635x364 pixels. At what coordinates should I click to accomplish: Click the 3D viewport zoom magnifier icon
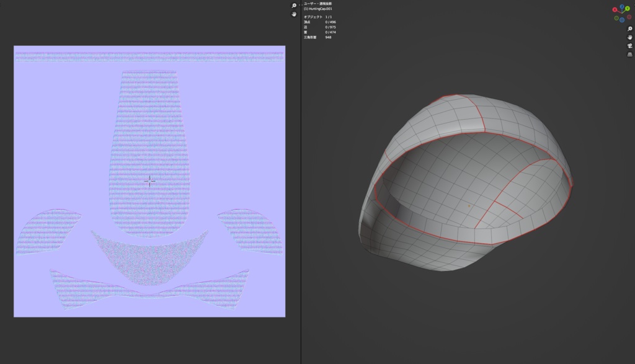click(x=629, y=29)
